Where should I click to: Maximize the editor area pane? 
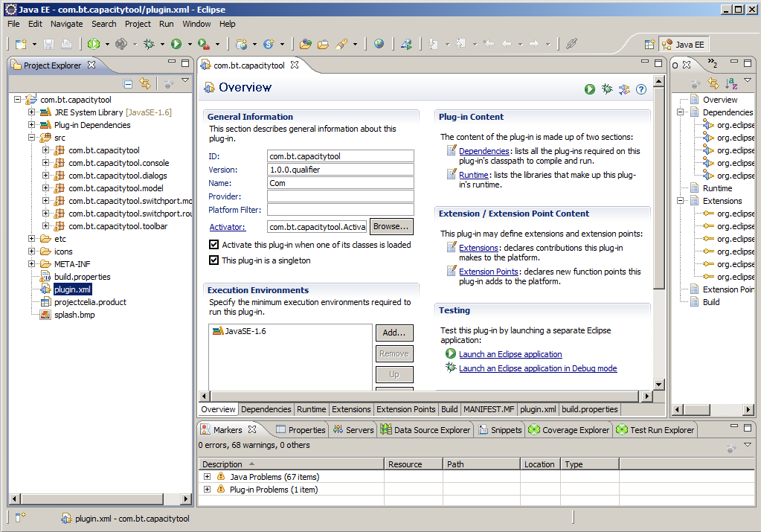(x=658, y=63)
